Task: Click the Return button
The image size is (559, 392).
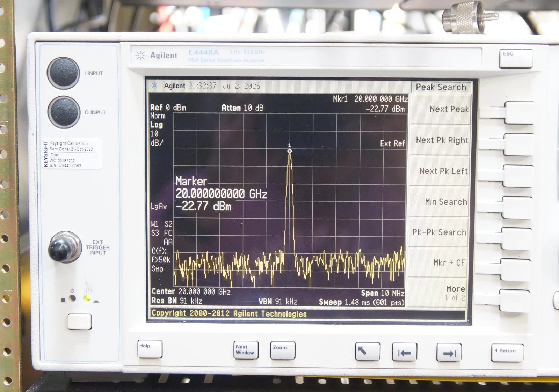Action: 507,352
